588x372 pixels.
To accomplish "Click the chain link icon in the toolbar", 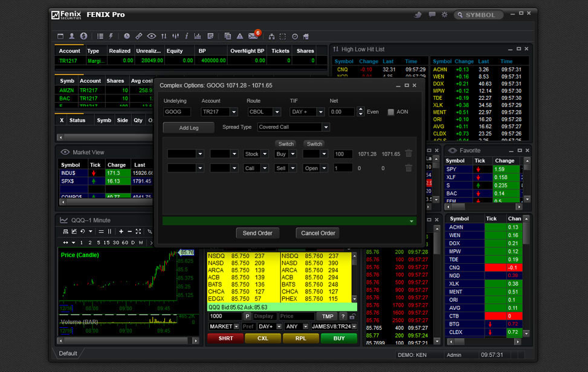I will coord(139,36).
